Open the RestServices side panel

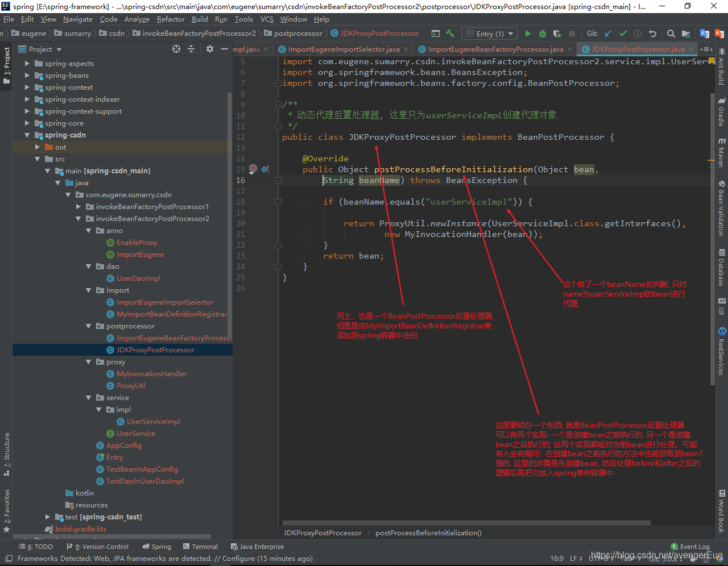pos(721,351)
